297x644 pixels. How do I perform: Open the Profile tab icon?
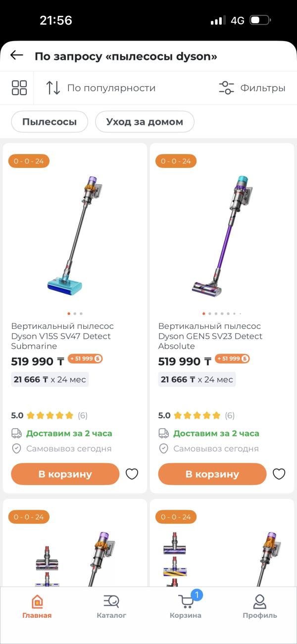259,601
